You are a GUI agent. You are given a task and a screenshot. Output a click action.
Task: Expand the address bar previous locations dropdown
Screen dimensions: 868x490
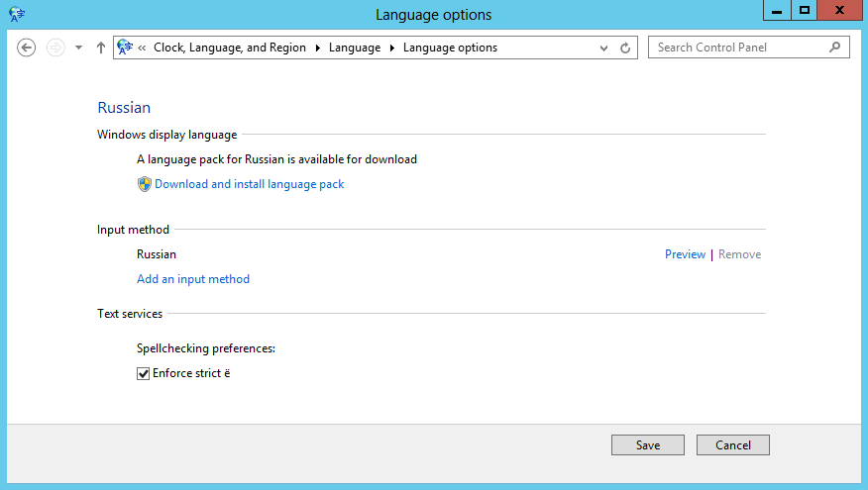[604, 48]
